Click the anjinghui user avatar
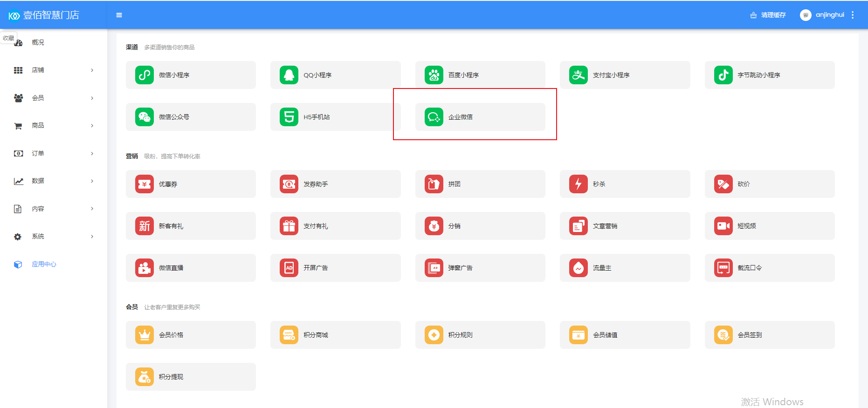This screenshot has height=408, width=868. [x=806, y=15]
